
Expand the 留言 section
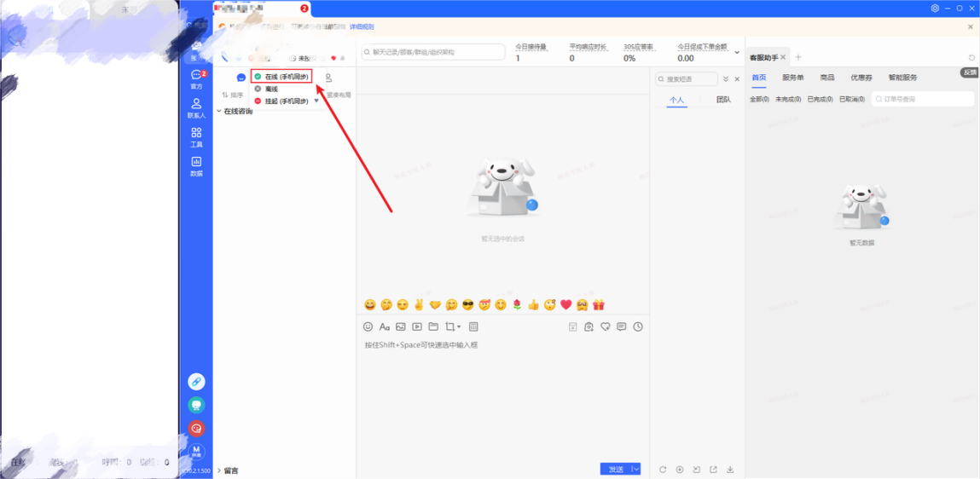click(219, 470)
